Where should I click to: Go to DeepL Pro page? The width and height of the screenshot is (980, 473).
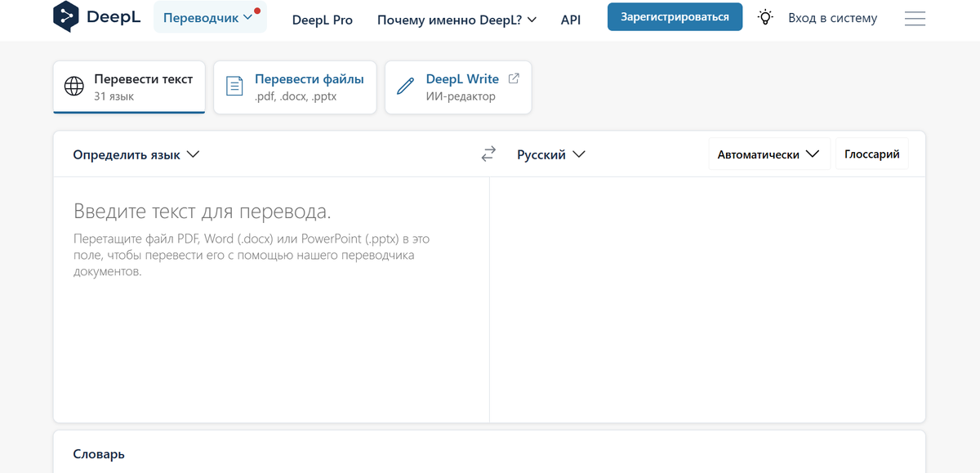[323, 19]
